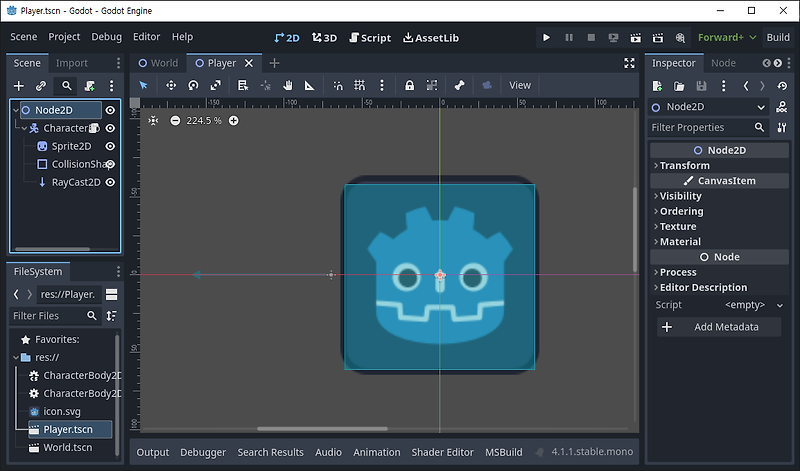
Task: Open the Movie Maker mode icon
Action: pyautogui.click(x=681, y=37)
